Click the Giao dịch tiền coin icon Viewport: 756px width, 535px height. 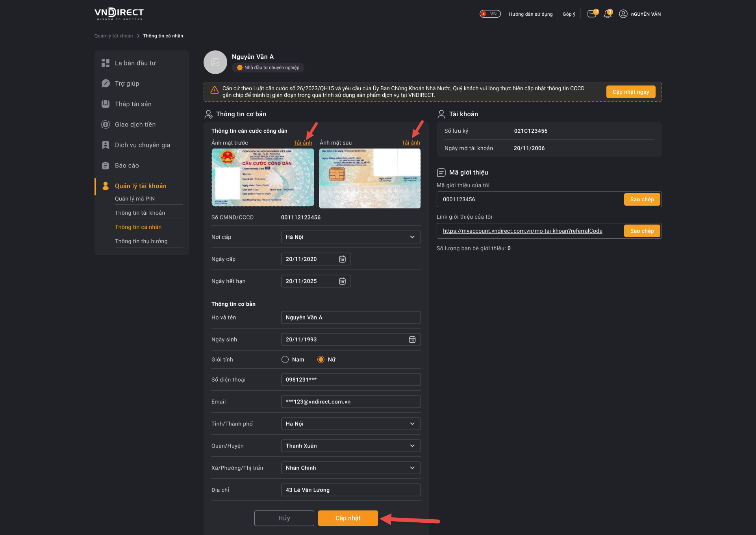pyautogui.click(x=106, y=124)
